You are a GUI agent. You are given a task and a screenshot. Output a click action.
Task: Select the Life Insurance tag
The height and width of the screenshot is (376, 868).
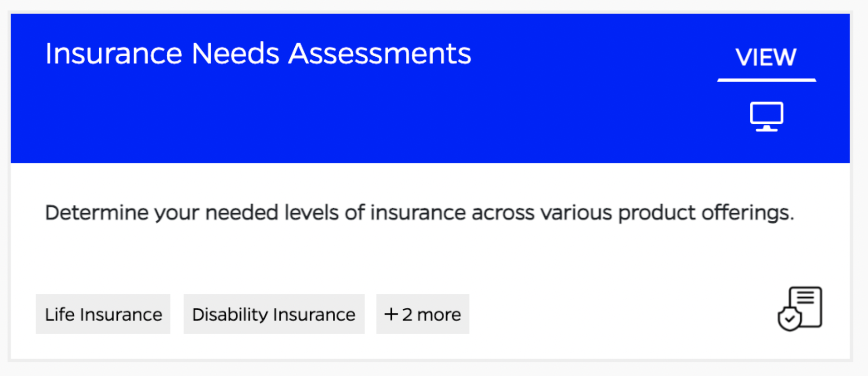[103, 315]
